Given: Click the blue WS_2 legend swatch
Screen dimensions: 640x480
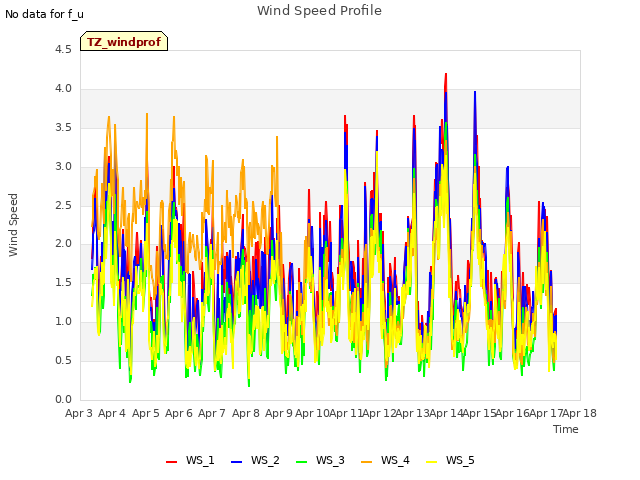Looking at the screenshot, I should tap(236, 462).
